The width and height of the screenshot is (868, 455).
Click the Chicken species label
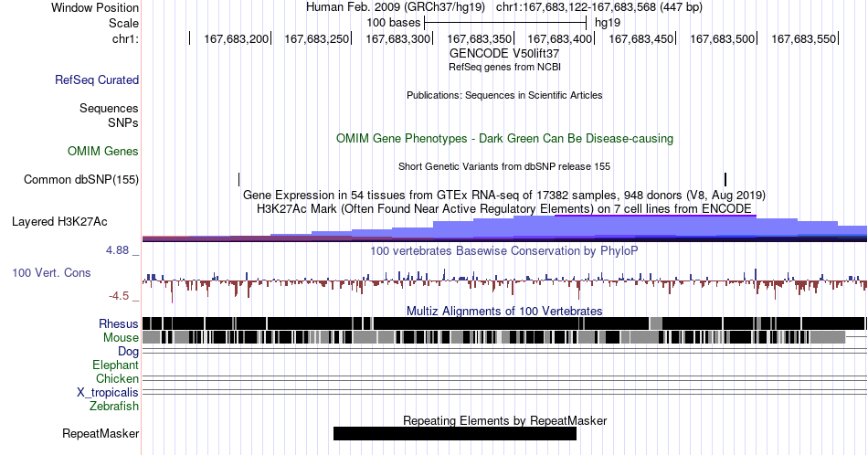[x=117, y=378]
